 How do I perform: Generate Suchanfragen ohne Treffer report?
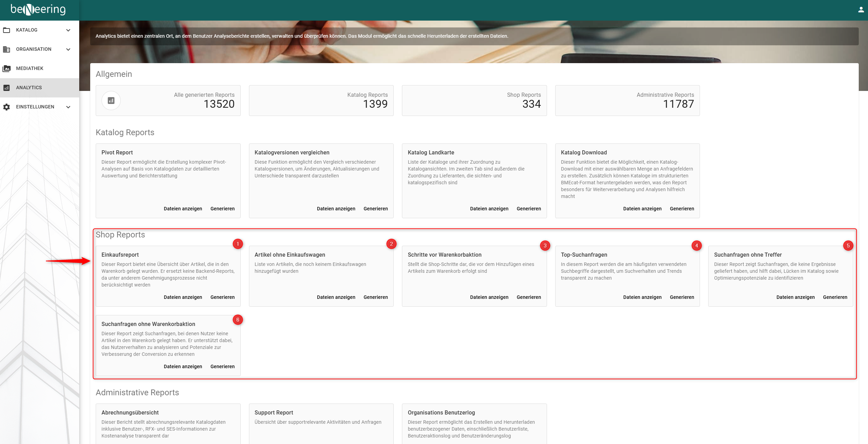pos(835,297)
